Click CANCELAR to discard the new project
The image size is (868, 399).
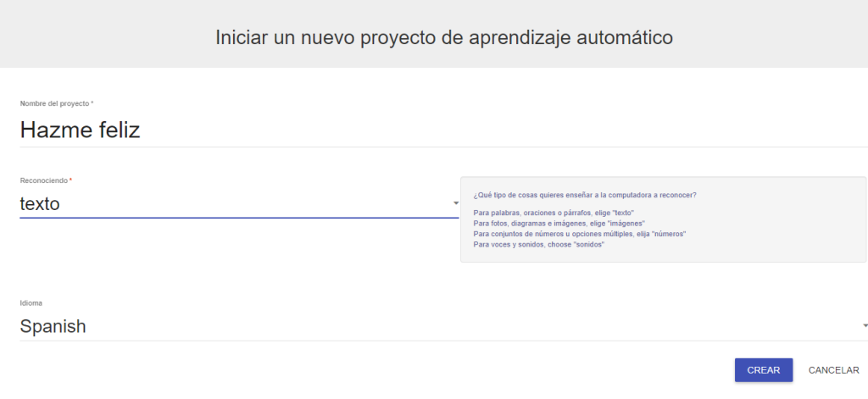point(833,370)
